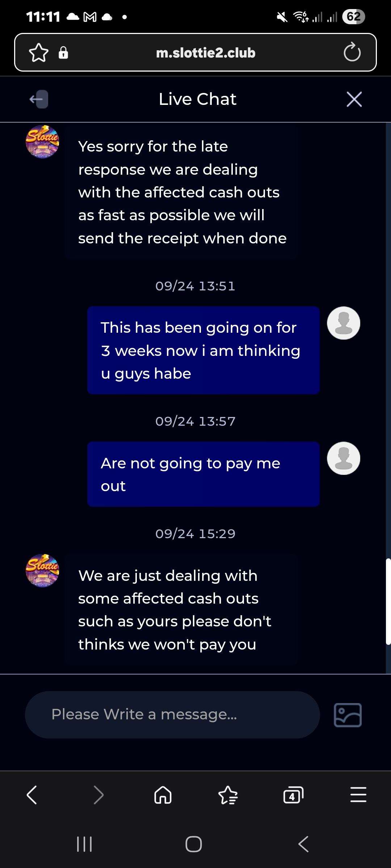The height and width of the screenshot is (868, 391).
Task: Open the bookmarks list icon
Action: 228,795
